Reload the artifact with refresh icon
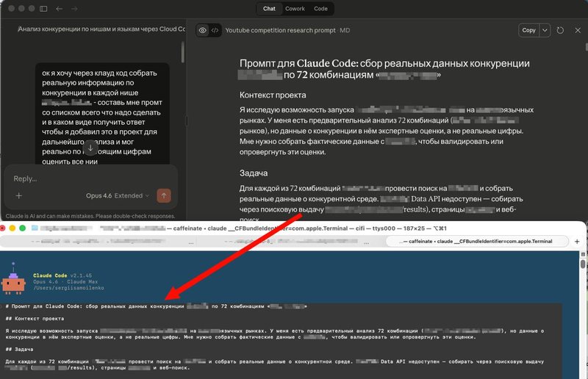This screenshot has height=379, width=588. pyautogui.click(x=560, y=30)
